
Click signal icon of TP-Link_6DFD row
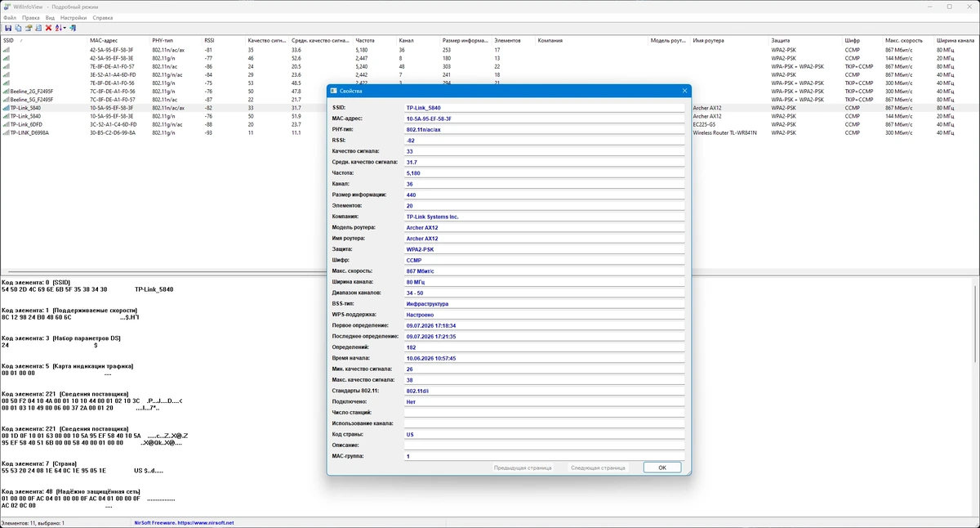click(6, 124)
